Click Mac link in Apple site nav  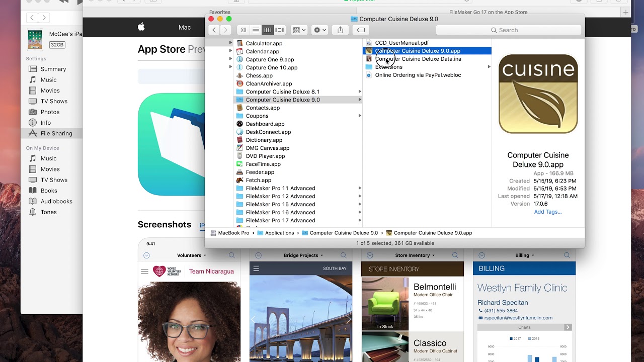point(185,27)
